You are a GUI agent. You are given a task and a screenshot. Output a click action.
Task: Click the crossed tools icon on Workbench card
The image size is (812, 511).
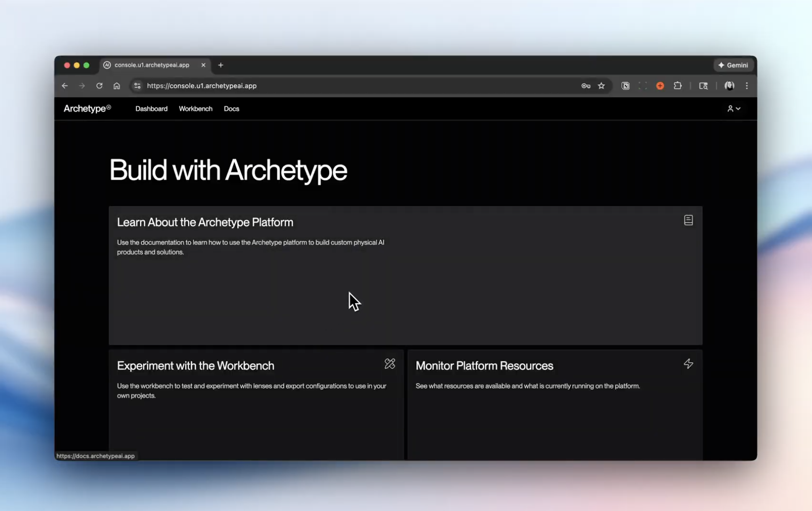click(x=390, y=363)
